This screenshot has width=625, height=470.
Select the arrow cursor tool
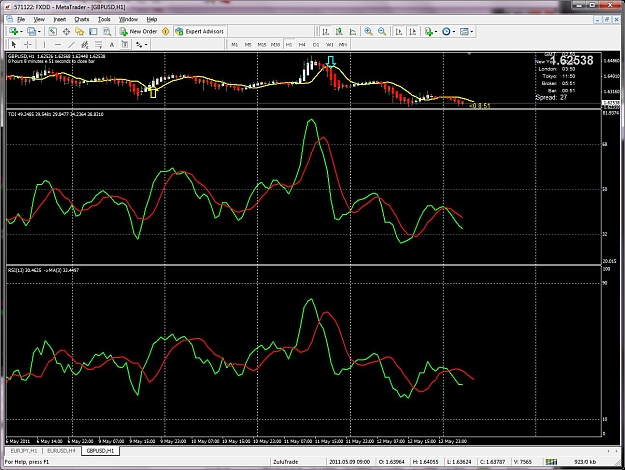[14, 45]
